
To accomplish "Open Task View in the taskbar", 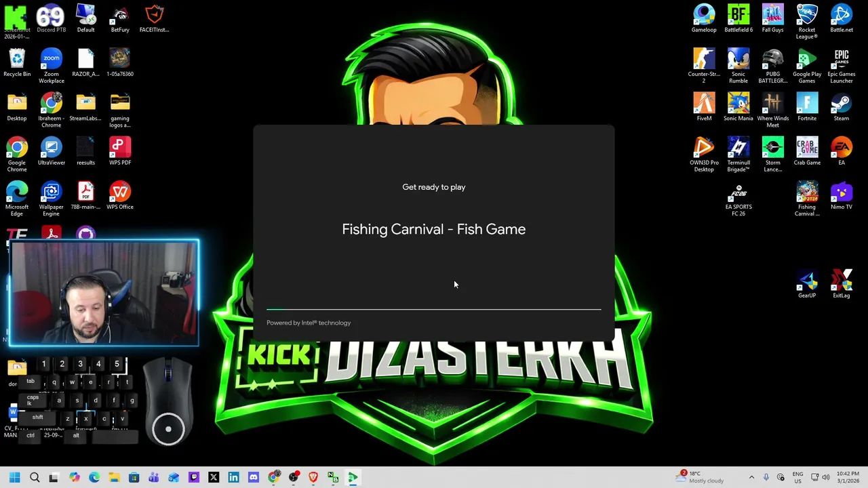I will pos(54,477).
